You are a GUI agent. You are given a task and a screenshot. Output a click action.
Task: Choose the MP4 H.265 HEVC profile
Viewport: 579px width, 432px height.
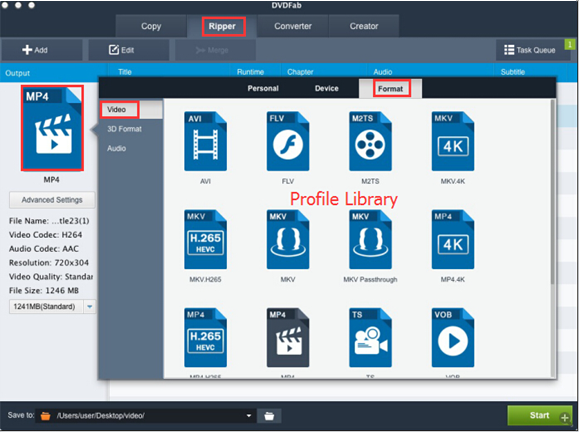point(205,337)
